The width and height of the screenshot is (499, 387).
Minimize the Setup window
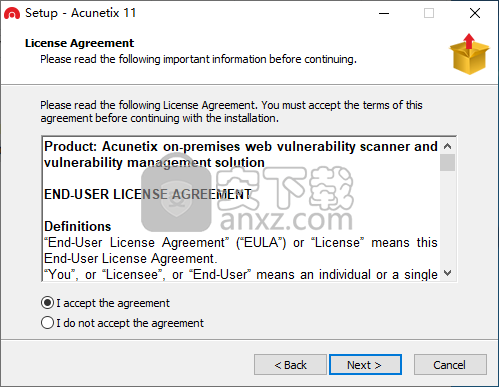[384, 13]
